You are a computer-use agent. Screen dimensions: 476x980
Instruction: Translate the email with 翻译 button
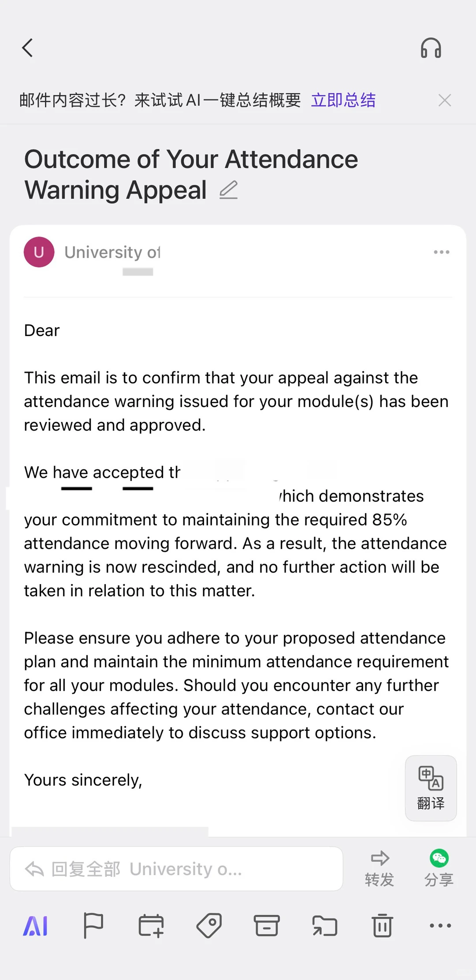click(431, 788)
